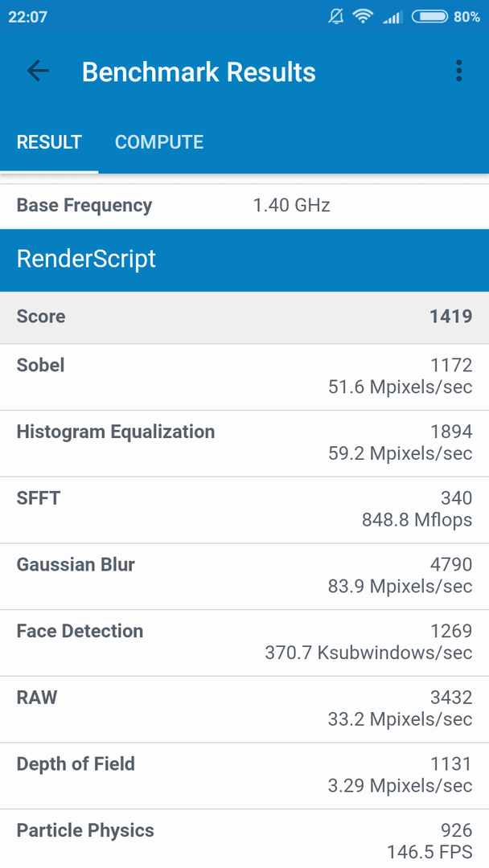Tap the cellular signal strength icon
Screen dimensions: 489x868
(x=392, y=18)
